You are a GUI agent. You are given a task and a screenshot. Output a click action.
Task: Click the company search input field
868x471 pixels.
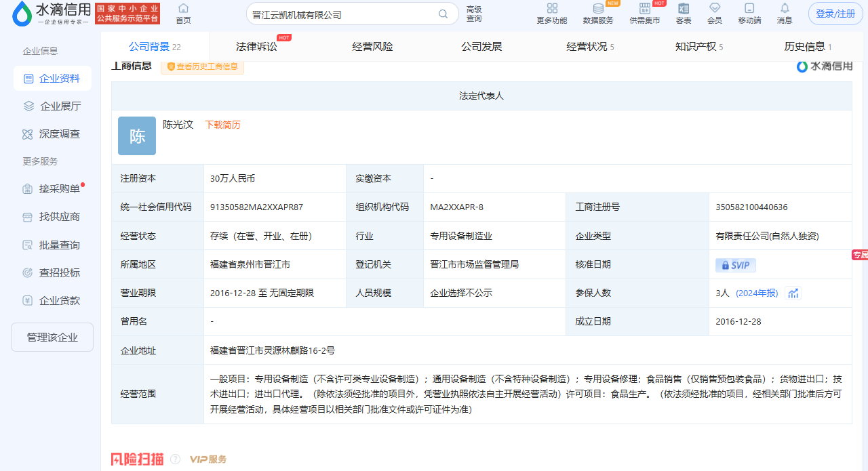coord(339,14)
